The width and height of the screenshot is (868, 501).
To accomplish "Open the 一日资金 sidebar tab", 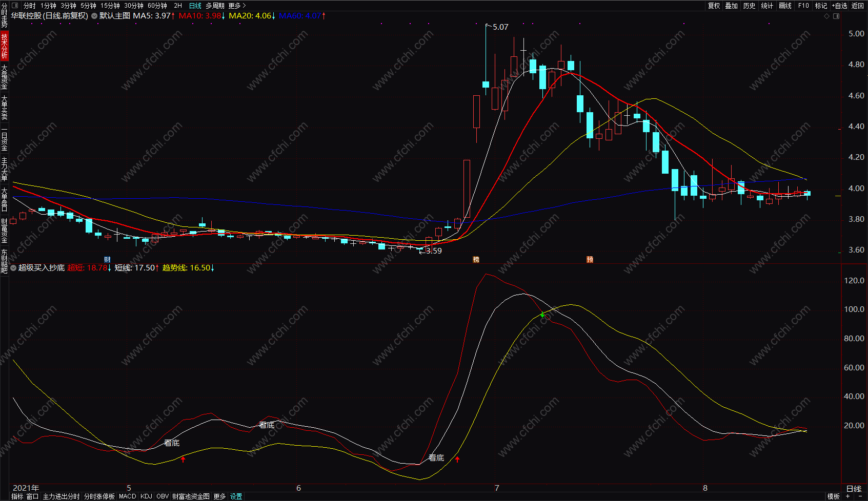I will [4, 139].
